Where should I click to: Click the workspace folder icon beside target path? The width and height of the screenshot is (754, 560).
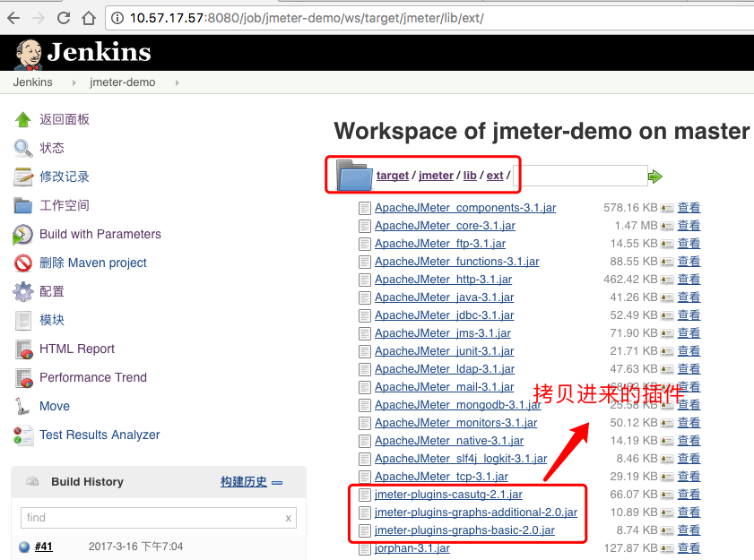click(x=354, y=175)
